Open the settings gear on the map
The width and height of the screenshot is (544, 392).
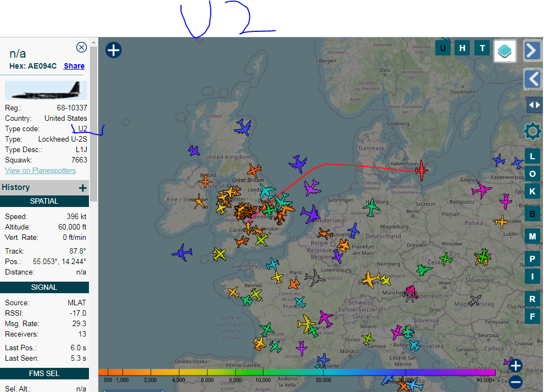532,131
